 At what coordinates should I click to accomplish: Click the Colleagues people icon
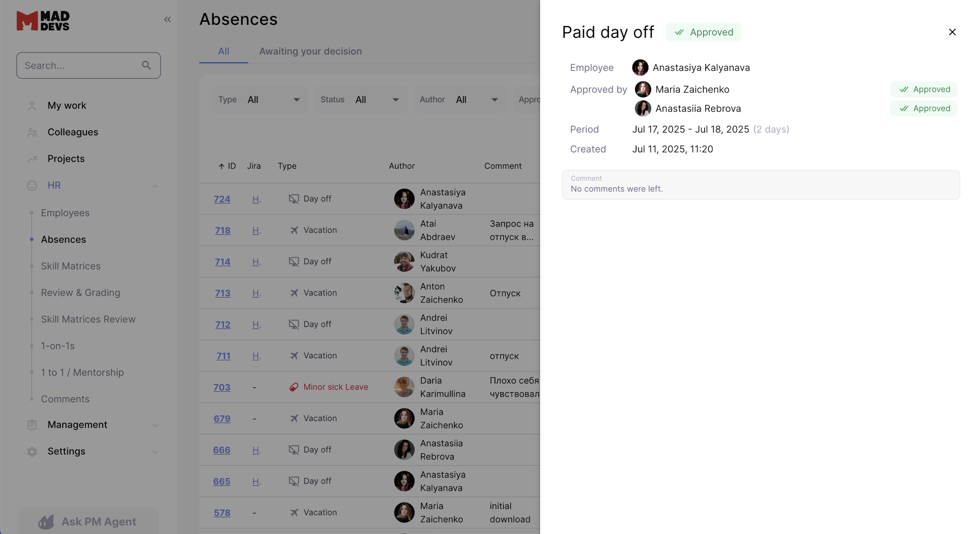[32, 132]
